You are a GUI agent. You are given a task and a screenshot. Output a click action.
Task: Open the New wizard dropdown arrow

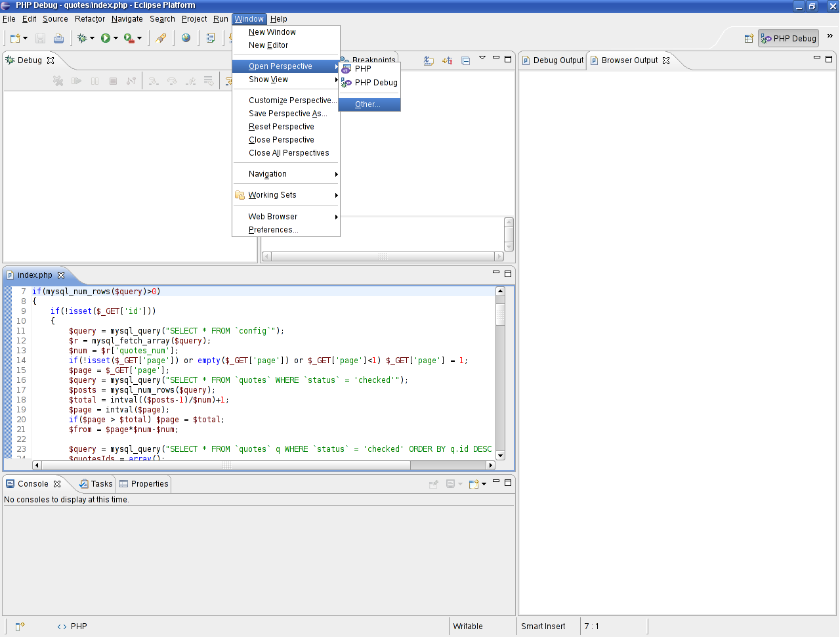pos(25,38)
